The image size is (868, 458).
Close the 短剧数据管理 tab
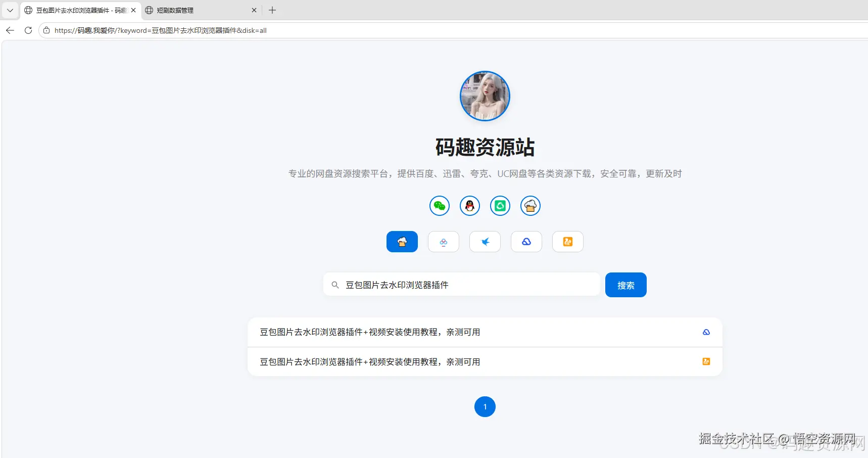(254, 10)
